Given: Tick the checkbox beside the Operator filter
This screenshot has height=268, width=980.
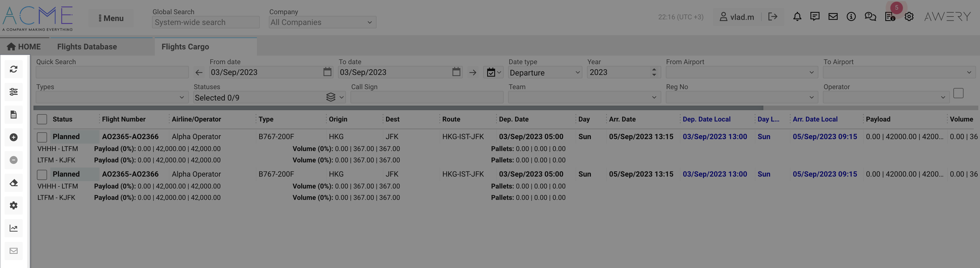Looking at the screenshot, I should tap(958, 93).
